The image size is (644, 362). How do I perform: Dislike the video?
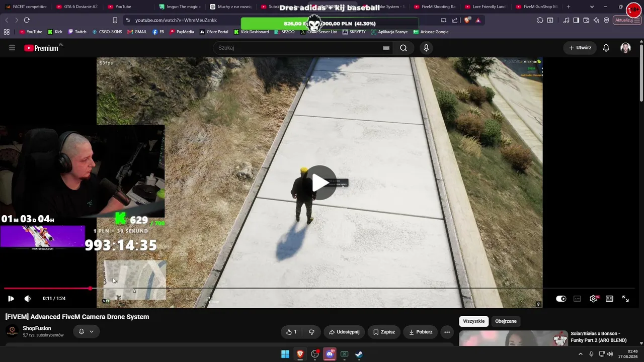coord(311,332)
